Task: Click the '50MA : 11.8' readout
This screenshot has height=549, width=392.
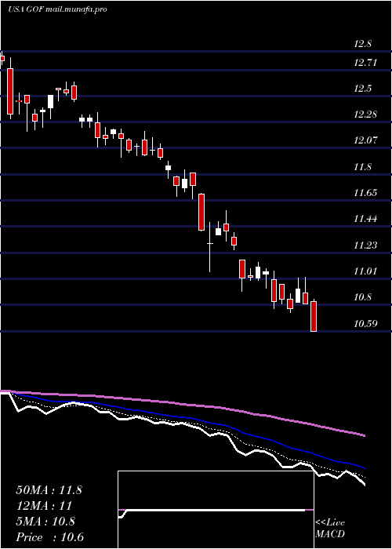Action: point(49,490)
